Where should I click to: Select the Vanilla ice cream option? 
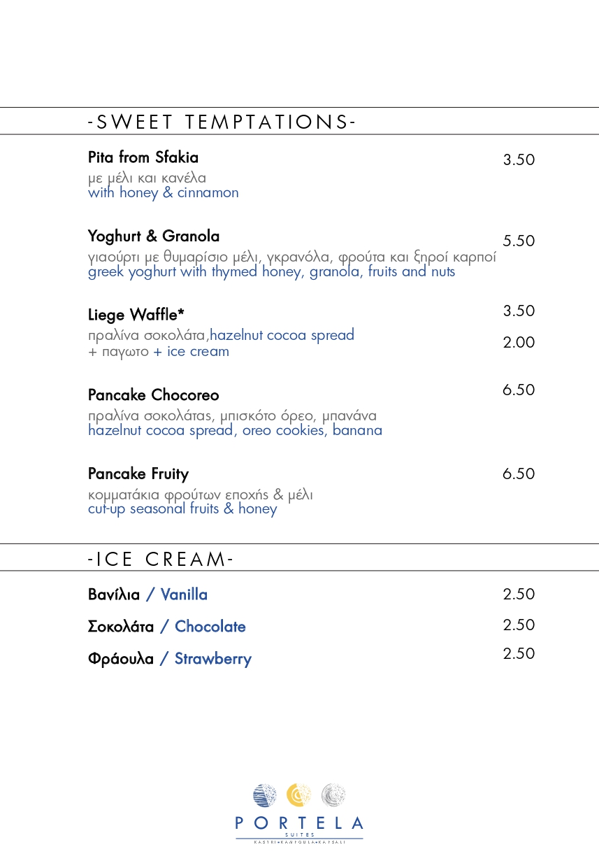coord(147,595)
